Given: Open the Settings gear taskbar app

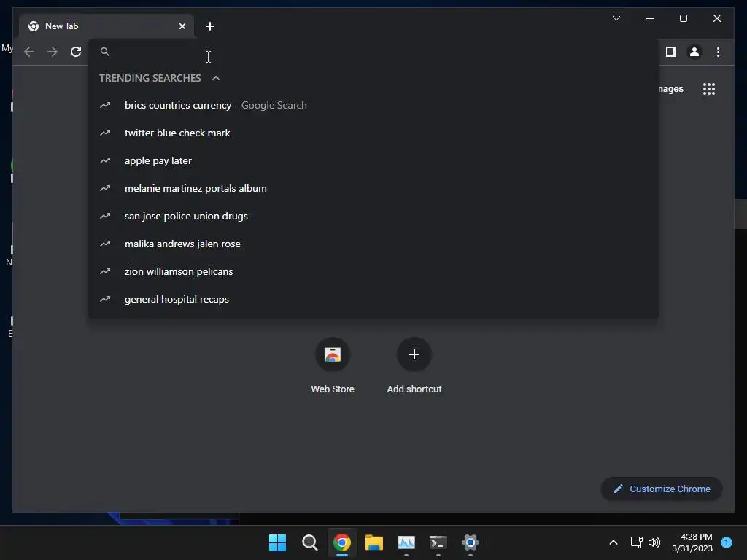Looking at the screenshot, I should (471, 542).
